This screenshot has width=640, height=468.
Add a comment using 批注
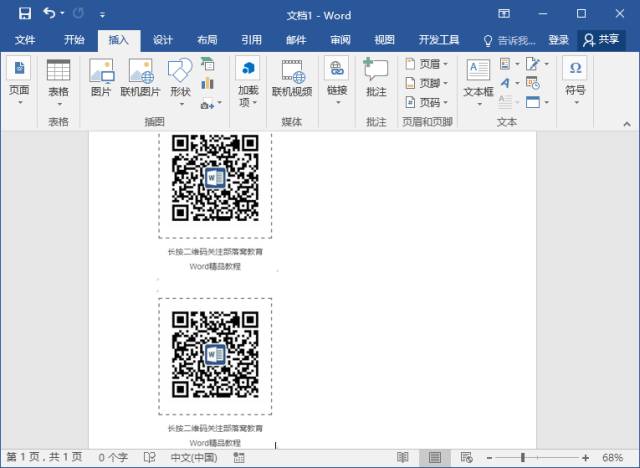[x=376, y=78]
